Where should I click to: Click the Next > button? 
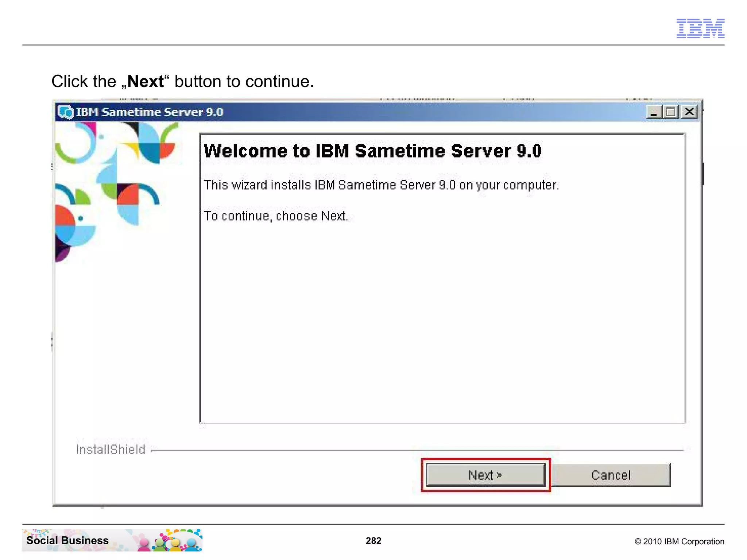(x=485, y=475)
